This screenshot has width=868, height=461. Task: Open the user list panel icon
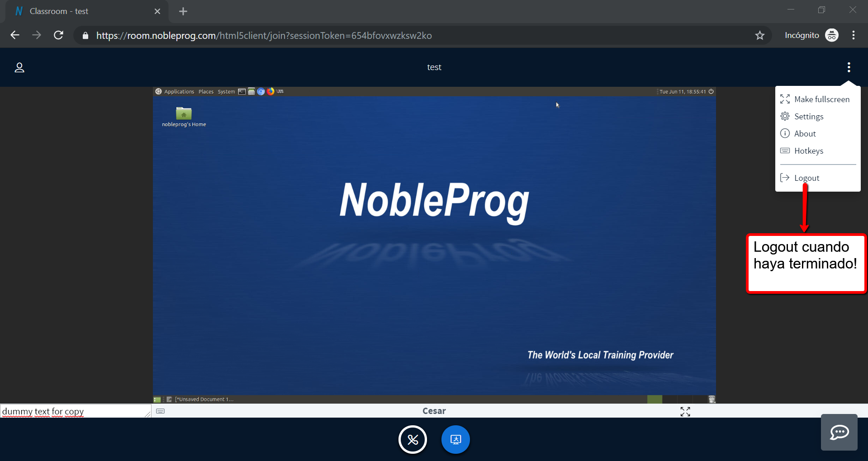click(19, 67)
